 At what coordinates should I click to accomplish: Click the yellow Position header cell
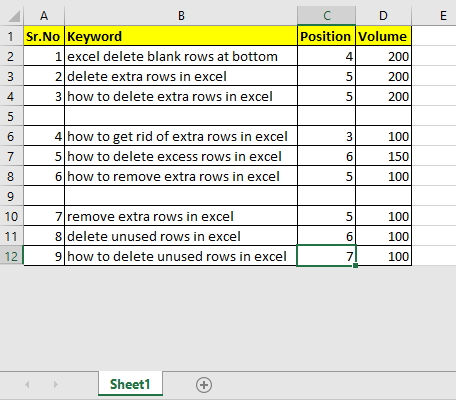pos(326,36)
